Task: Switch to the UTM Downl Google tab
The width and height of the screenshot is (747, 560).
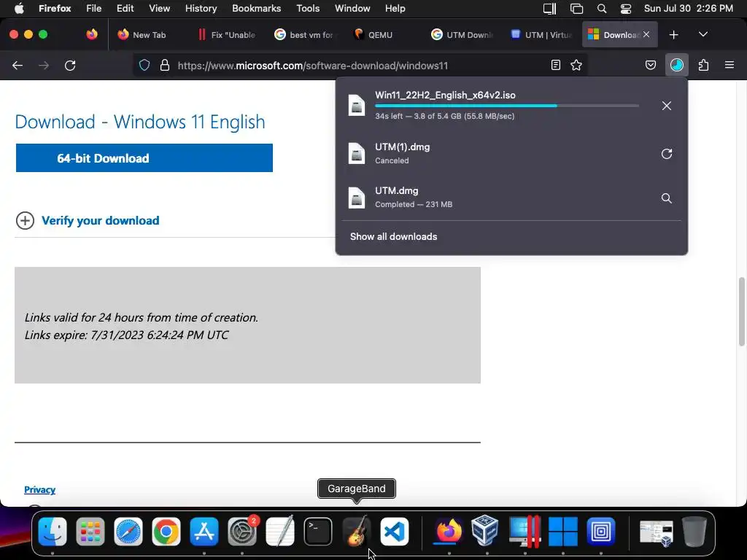Action: pos(462,35)
